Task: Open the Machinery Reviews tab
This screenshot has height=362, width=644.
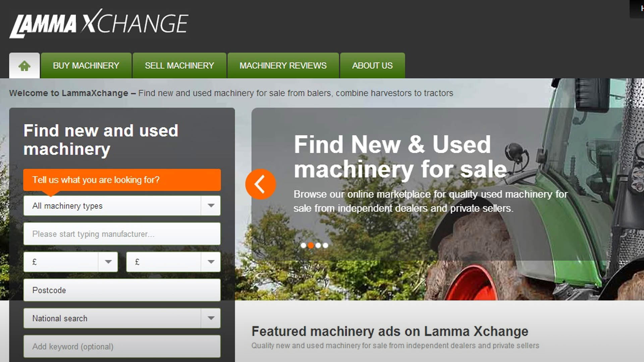Action: 283,65
